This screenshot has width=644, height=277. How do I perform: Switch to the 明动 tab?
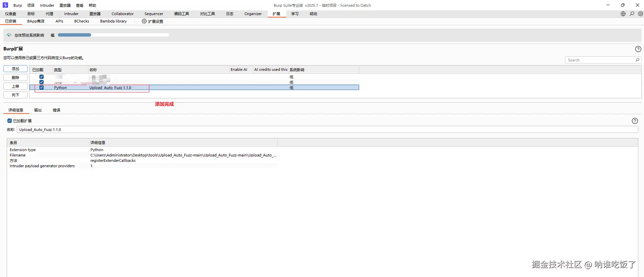(x=313, y=14)
